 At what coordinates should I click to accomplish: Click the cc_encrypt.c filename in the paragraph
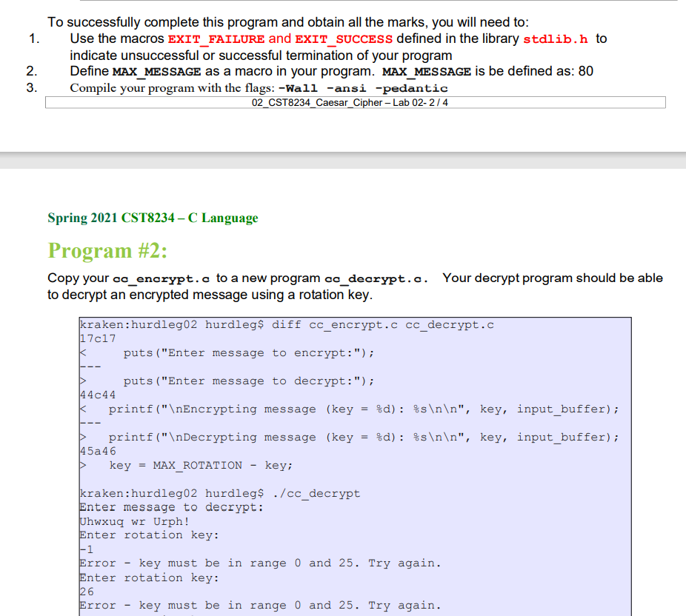click(161, 278)
